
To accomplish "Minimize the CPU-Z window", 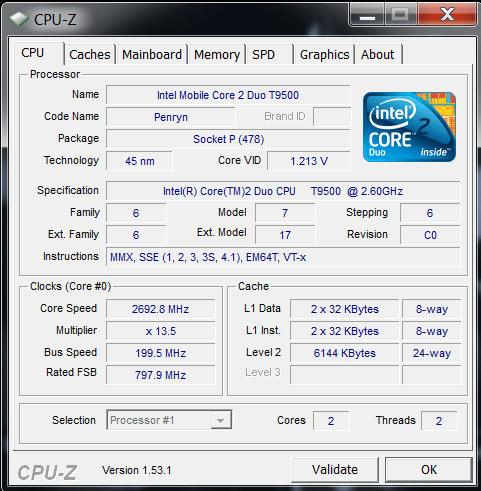I will tap(367, 14).
